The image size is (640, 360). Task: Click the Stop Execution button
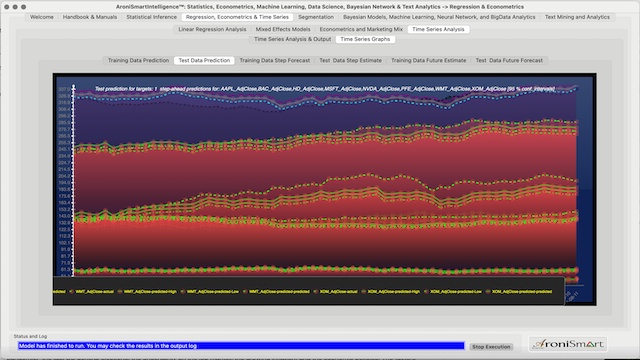(491, 347)
